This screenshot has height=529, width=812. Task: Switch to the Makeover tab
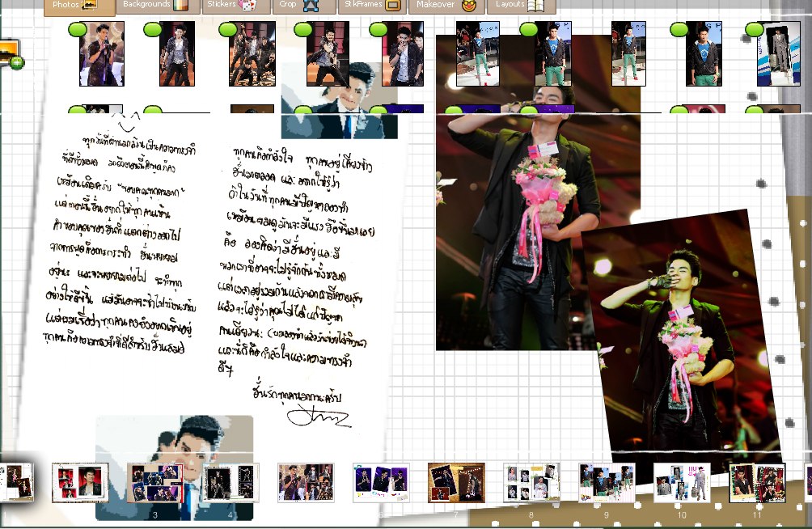pos(447,5)
